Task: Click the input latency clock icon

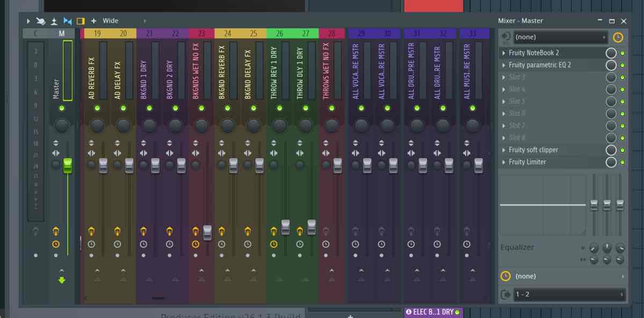Action: [618, 37]
